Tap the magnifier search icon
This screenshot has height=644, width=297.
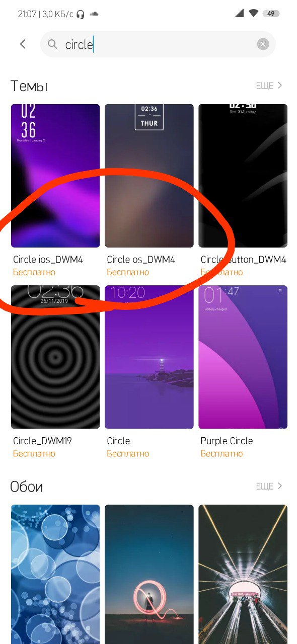pyautogui.click(x=52, y=44)
